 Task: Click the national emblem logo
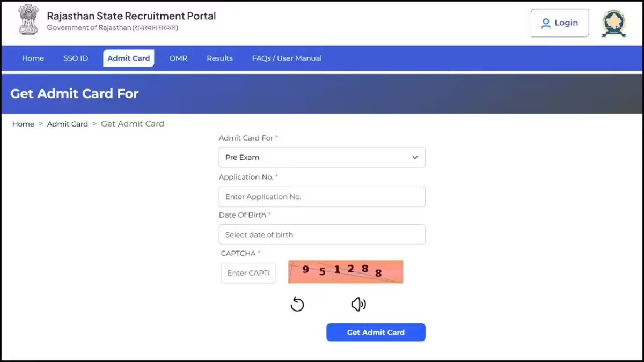point(28,19)
